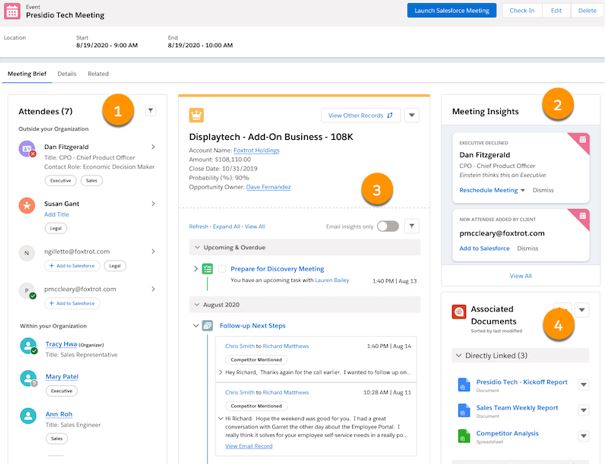Expand the Prepare for Discovery Meeting task
The height and width of the screenshot is (464, 605).
coord(196,268)
